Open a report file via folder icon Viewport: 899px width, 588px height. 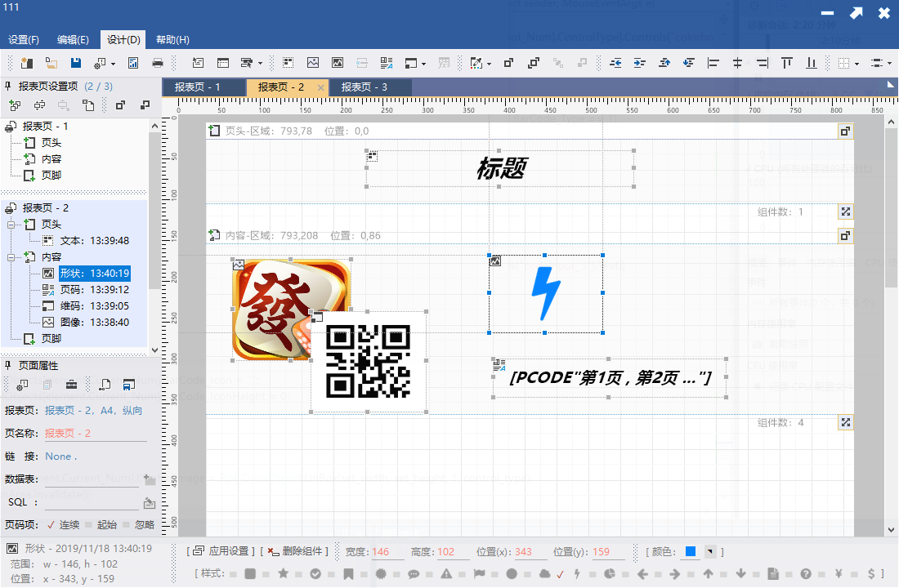(51, 63)
